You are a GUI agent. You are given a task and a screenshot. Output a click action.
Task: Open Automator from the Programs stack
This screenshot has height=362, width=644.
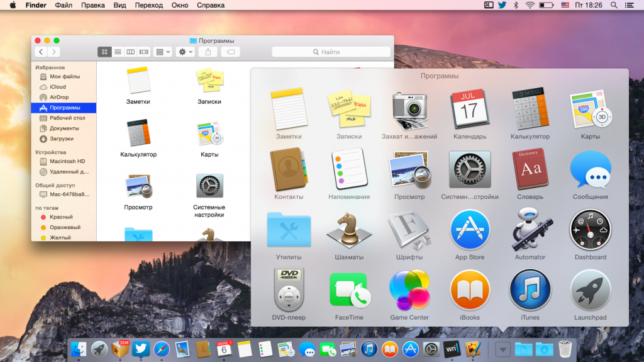[530, 230]
